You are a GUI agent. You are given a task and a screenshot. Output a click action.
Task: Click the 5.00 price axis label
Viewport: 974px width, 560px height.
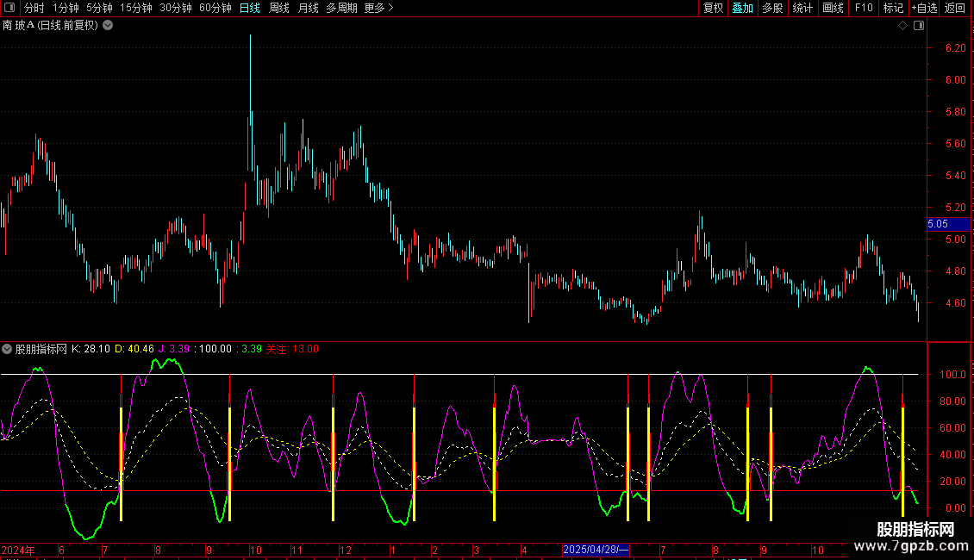tap(955, 239)
